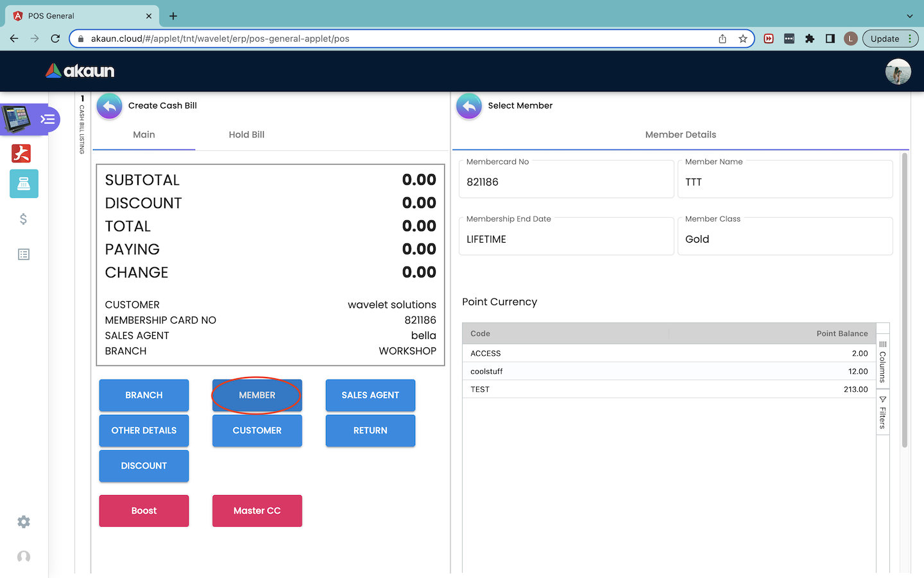924x578 pixels.
Task: Select the TEST point currency row
Action: pyautogui.click(x=669, y=389)
